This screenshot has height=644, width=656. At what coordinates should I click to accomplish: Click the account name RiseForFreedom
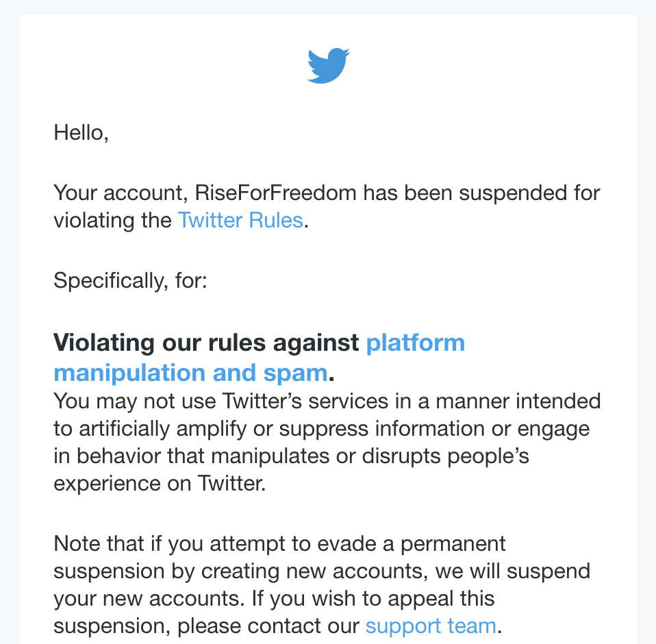(275, 193)
